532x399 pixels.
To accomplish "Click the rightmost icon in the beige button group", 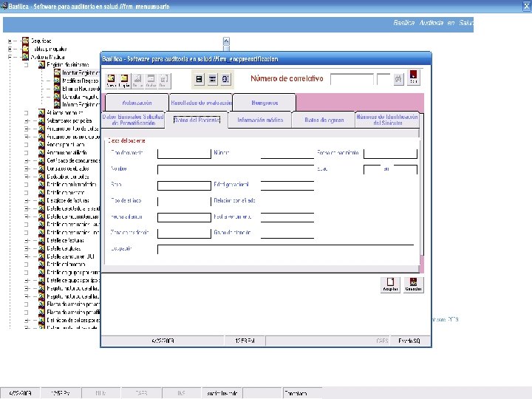I will click(x=225, y=79).
